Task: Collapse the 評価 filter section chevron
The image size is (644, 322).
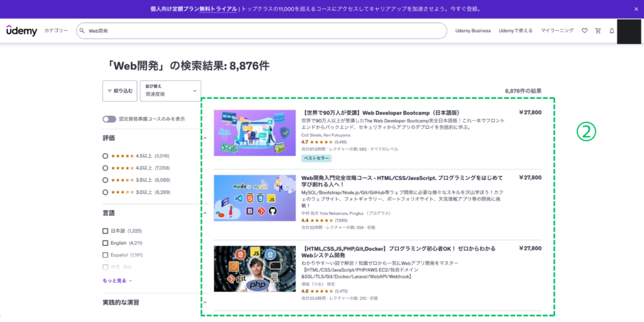Action: (204, 138)
